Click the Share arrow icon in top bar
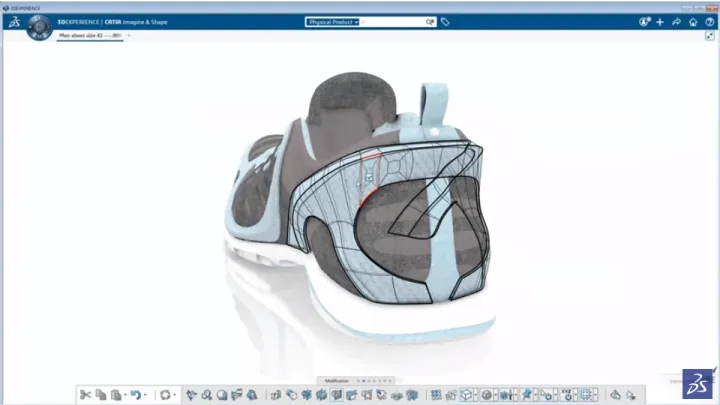 [x=676, y=21]
